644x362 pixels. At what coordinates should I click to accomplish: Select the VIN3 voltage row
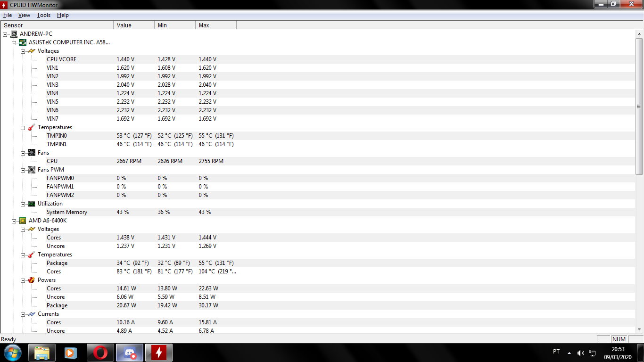(318, 85)
